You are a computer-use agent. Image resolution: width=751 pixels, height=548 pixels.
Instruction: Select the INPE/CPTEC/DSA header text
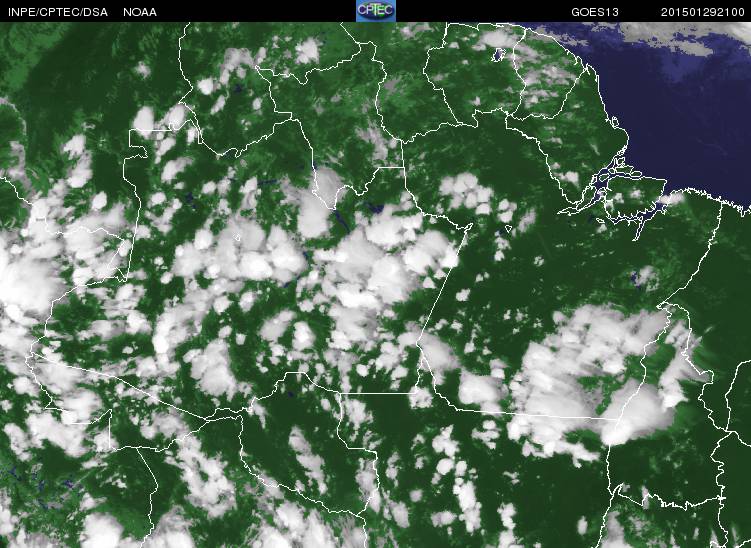[57, 12]
